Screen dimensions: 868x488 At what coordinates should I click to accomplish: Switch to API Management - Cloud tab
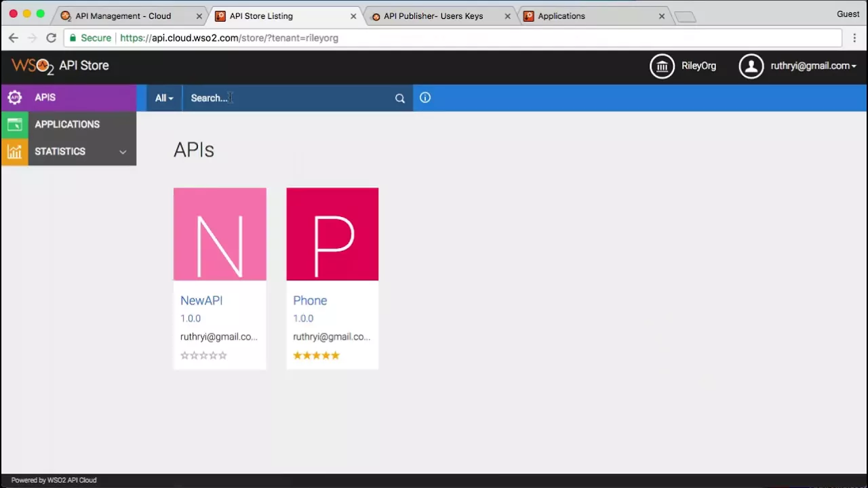[x=123, y=16]
